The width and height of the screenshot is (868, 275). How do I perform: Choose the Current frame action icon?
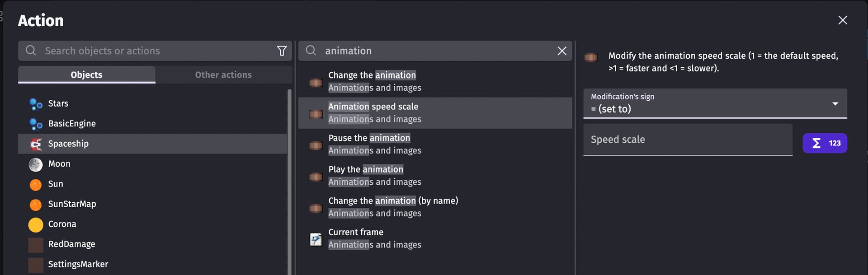[316, 239]
